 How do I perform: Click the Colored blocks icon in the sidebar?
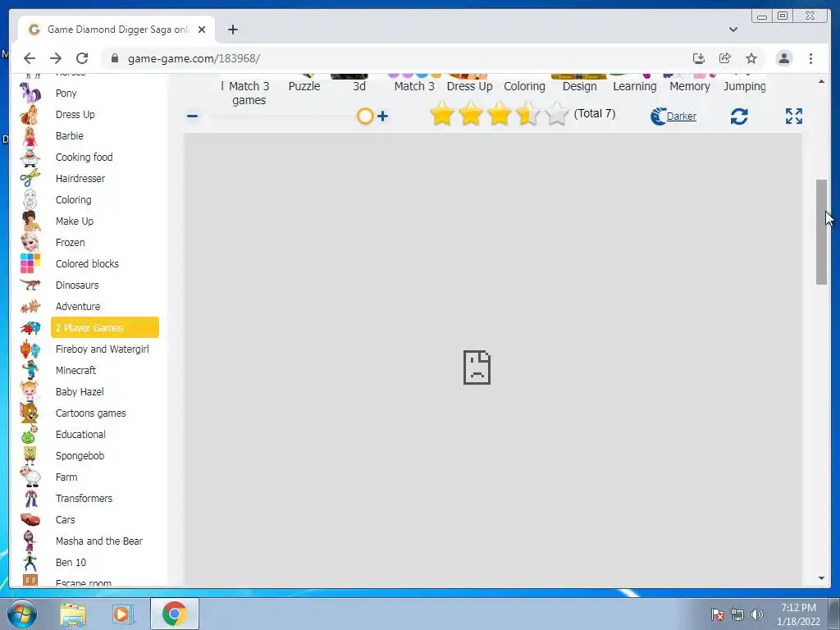[x=30, y=263]
